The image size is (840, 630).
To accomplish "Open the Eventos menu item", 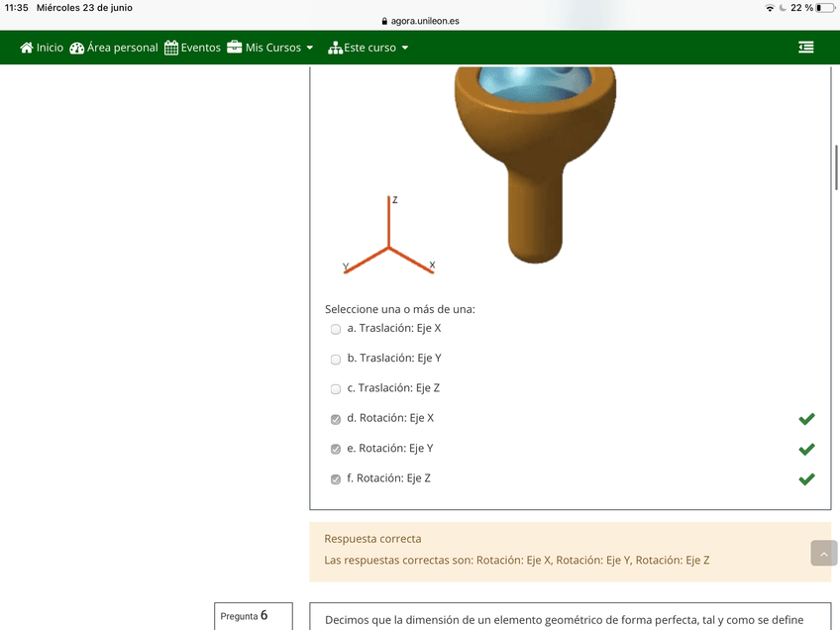I will point(200,48).
